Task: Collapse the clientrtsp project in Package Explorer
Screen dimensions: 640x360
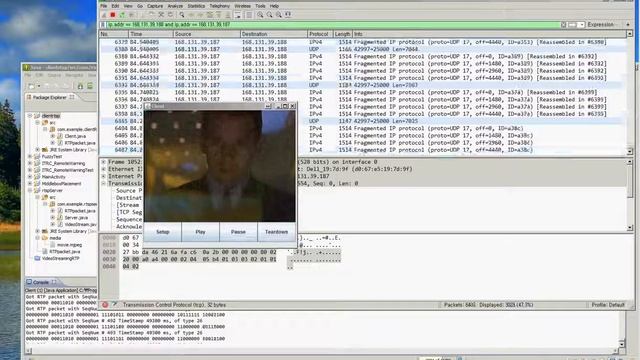Action: click(30, 116)
